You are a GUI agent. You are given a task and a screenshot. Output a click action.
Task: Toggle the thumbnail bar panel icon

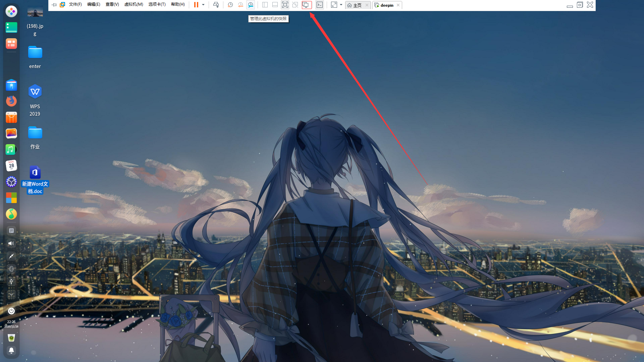(275, 5)
